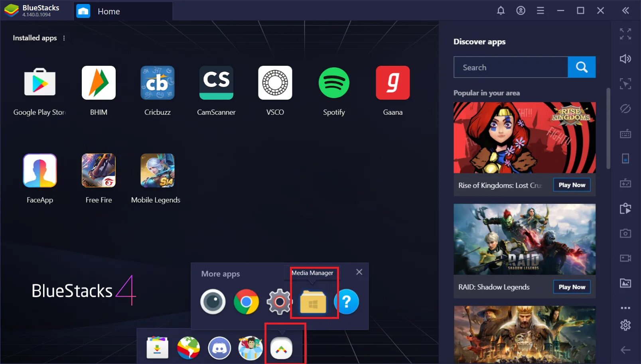The image size is (641, 364).
Task: Start screen recording via video icon
Action: click(x=625, y=258)
